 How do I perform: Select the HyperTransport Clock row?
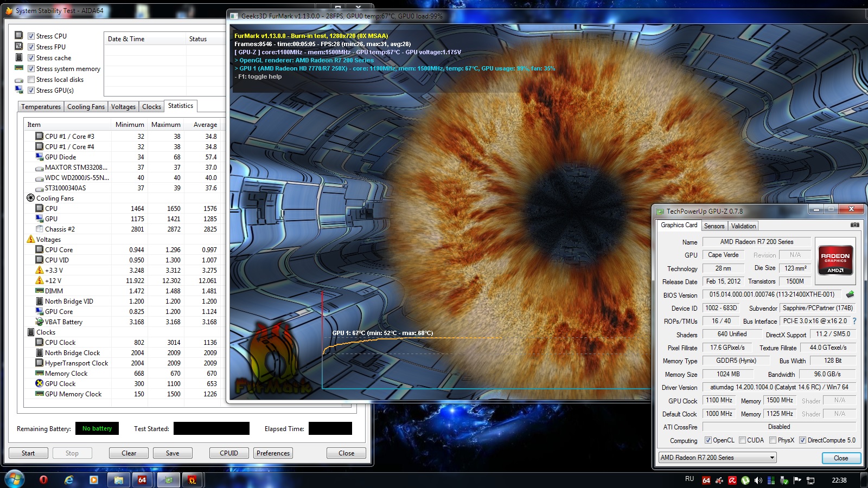coord(126,363)
